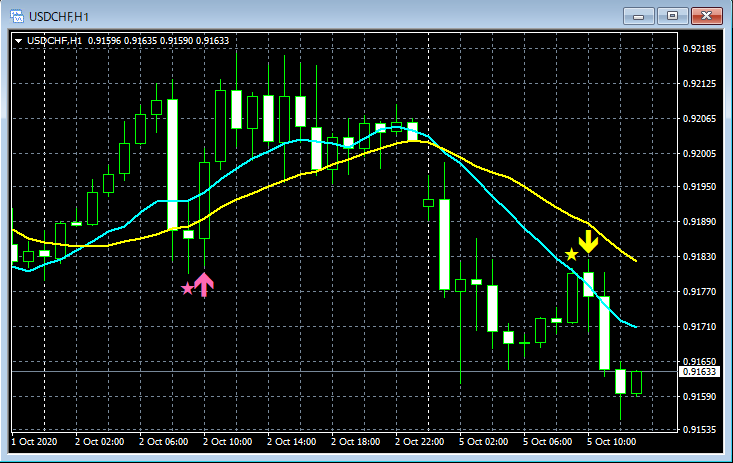This screenshot has height=463, width=733.
Task: Select the pink star signal marker
Action: pyautogui.click(x=187, y=288)
